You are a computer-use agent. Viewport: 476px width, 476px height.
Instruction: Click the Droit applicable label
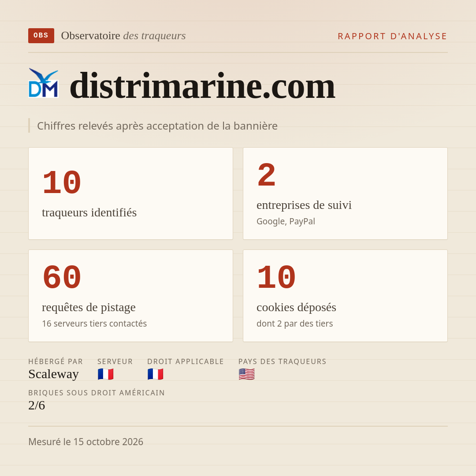(x=186, y=361)
